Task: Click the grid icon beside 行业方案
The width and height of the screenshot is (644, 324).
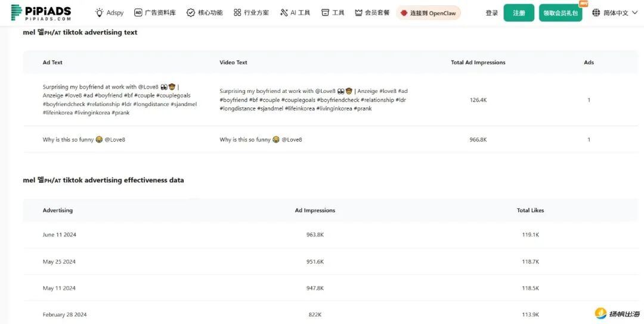Action: 237,13
